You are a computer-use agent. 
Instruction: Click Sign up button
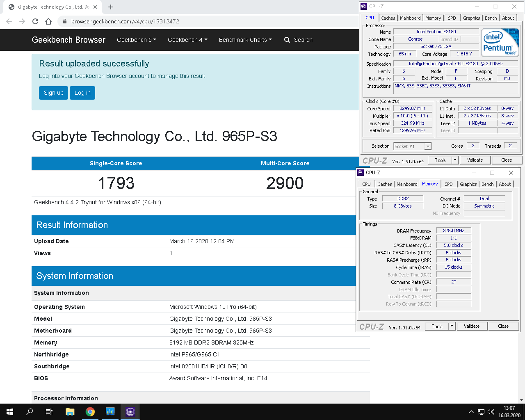[53, 93]
